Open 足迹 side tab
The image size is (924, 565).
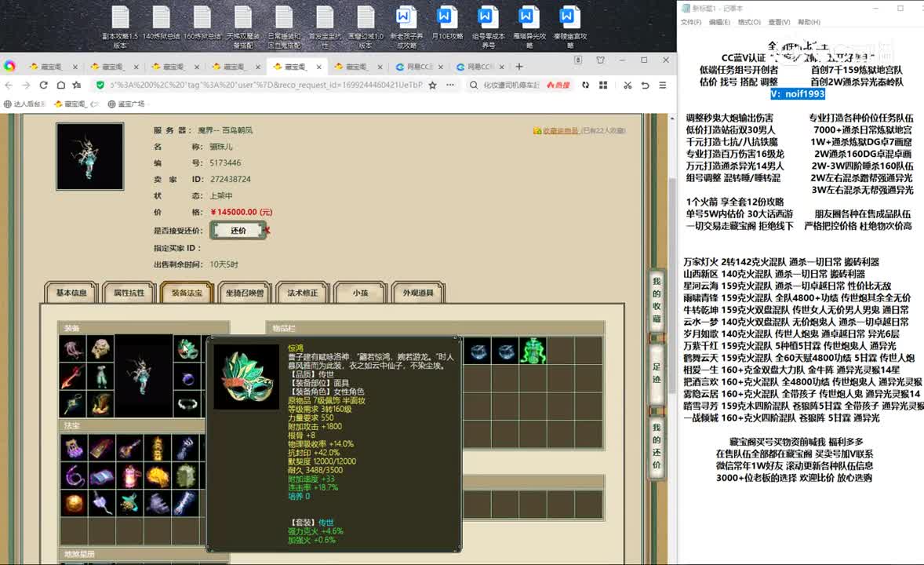[657, 373]
